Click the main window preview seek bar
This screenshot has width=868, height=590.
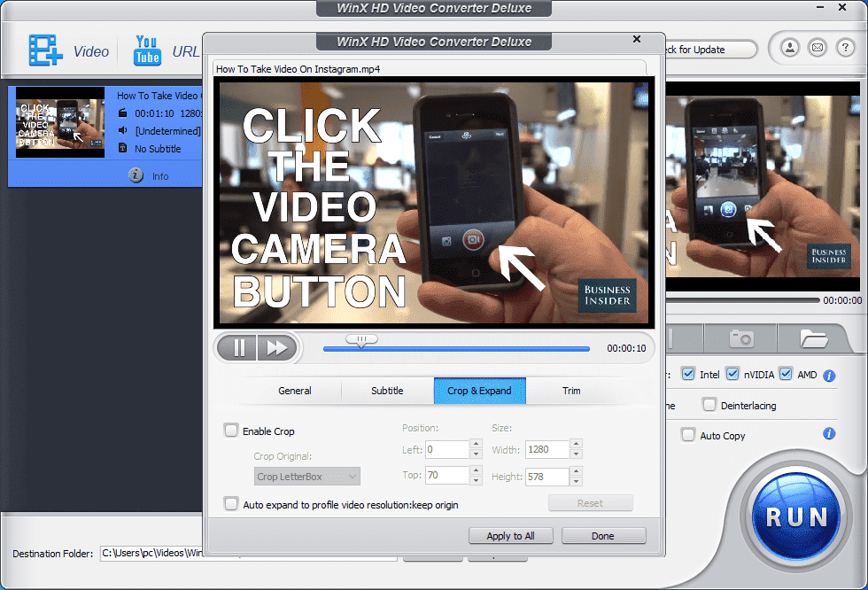[742, 300]
